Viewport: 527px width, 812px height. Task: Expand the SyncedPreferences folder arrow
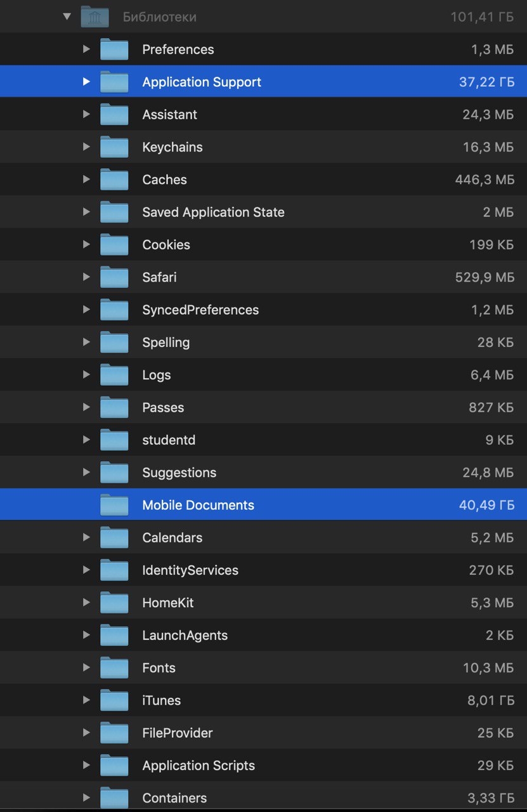[x=86, y=309]
